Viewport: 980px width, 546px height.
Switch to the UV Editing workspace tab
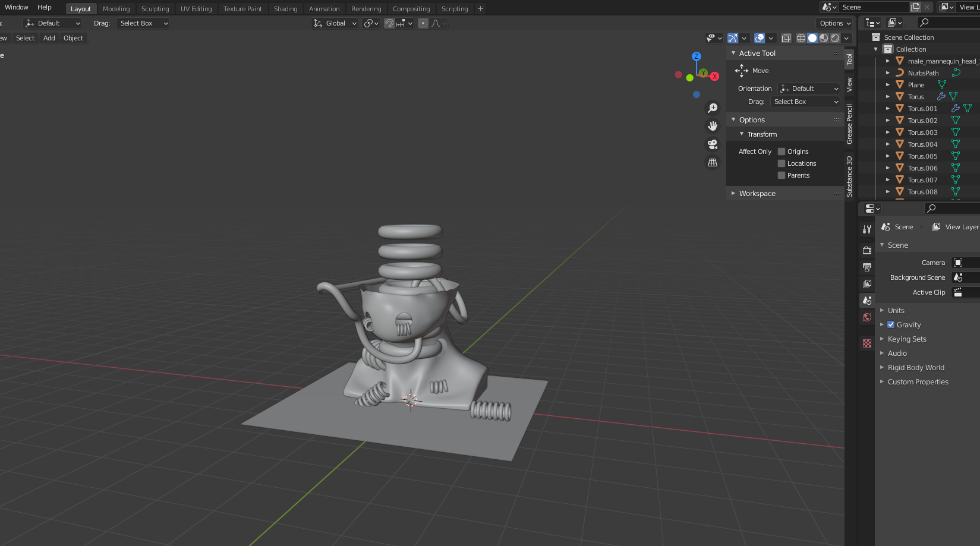coord(196,9)
